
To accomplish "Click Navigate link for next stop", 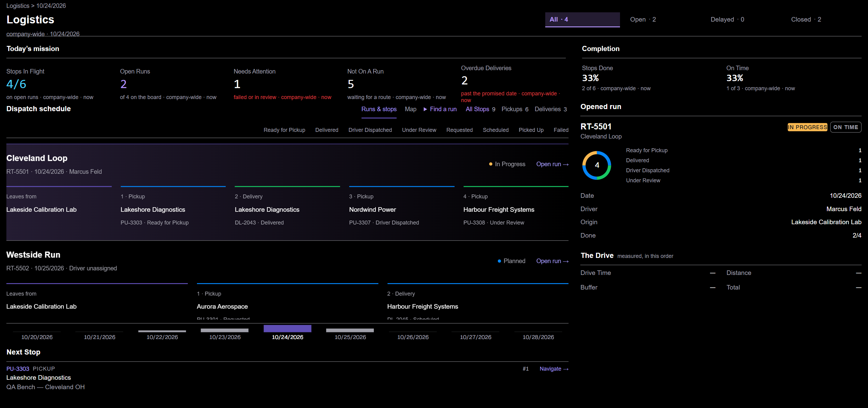I will coord(554,369).
